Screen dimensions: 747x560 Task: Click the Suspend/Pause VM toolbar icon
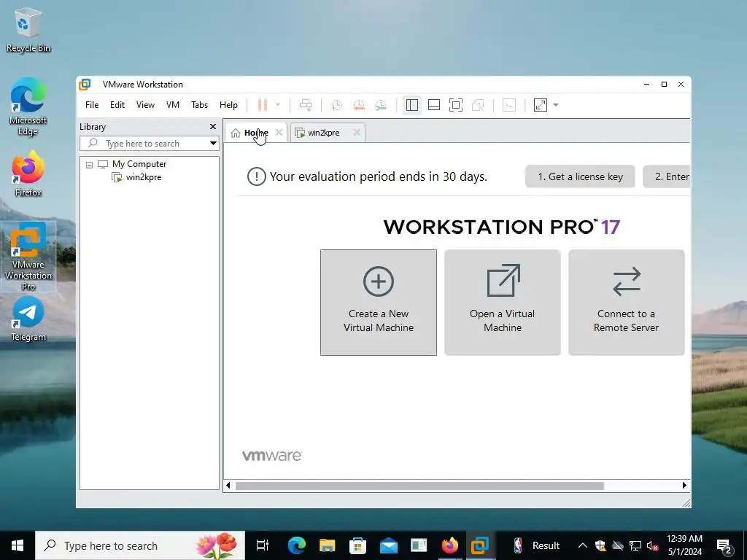coord(262,105)
